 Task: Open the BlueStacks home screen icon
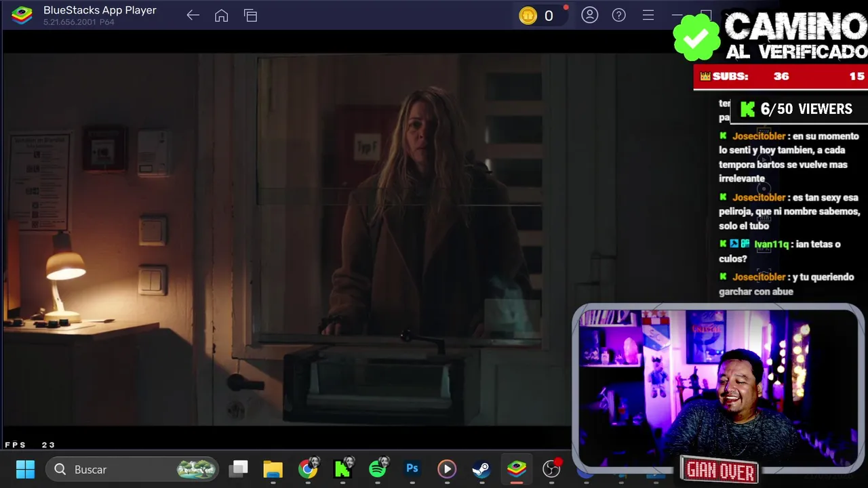click(x=221, y=16)
